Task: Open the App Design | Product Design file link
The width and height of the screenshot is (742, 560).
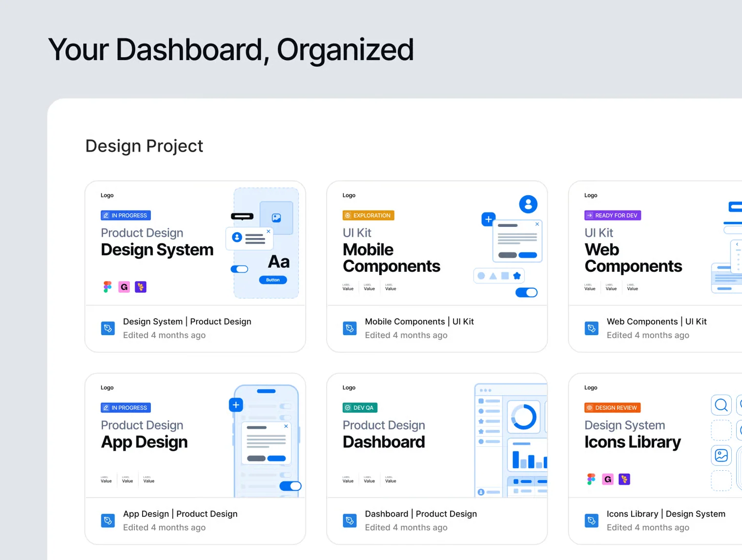Action: tap(180, 514)
